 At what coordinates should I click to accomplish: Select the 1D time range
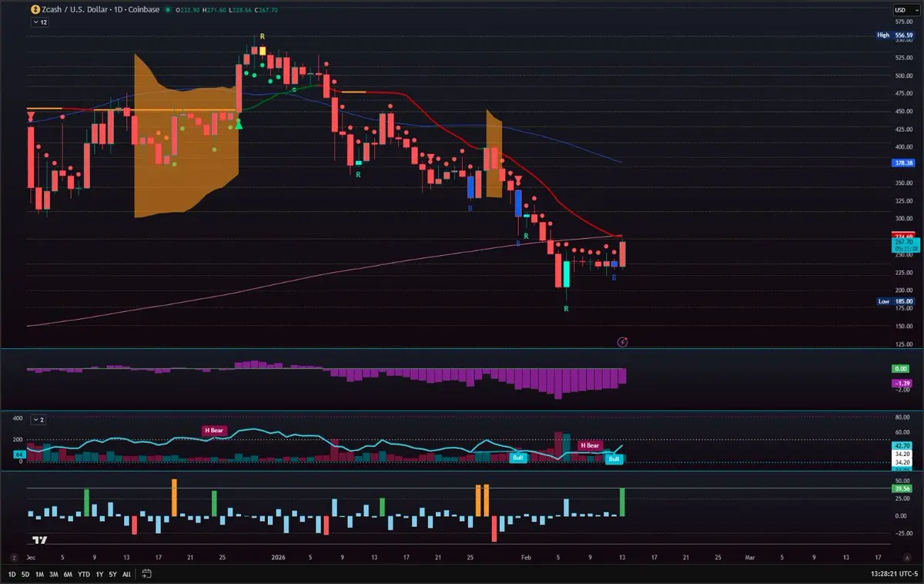pos(13,573)
